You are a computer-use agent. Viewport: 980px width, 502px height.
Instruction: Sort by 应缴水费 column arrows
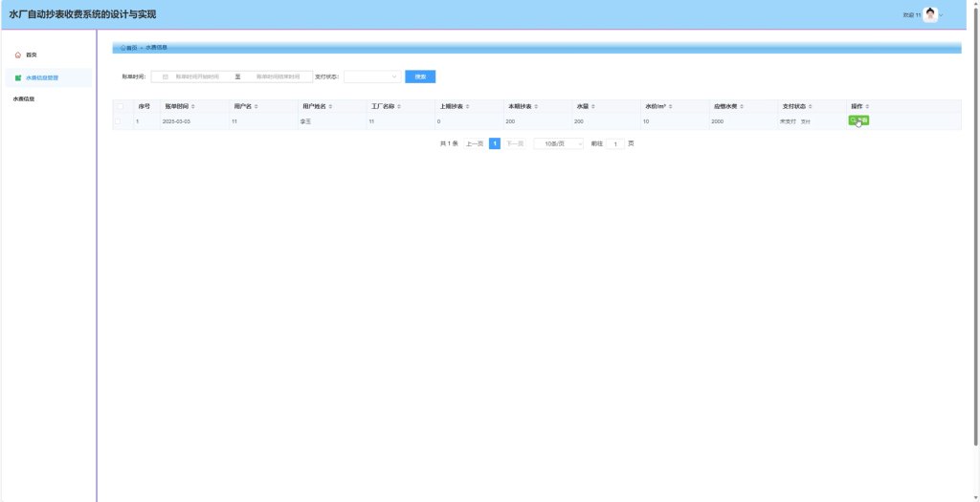point(742,107)
